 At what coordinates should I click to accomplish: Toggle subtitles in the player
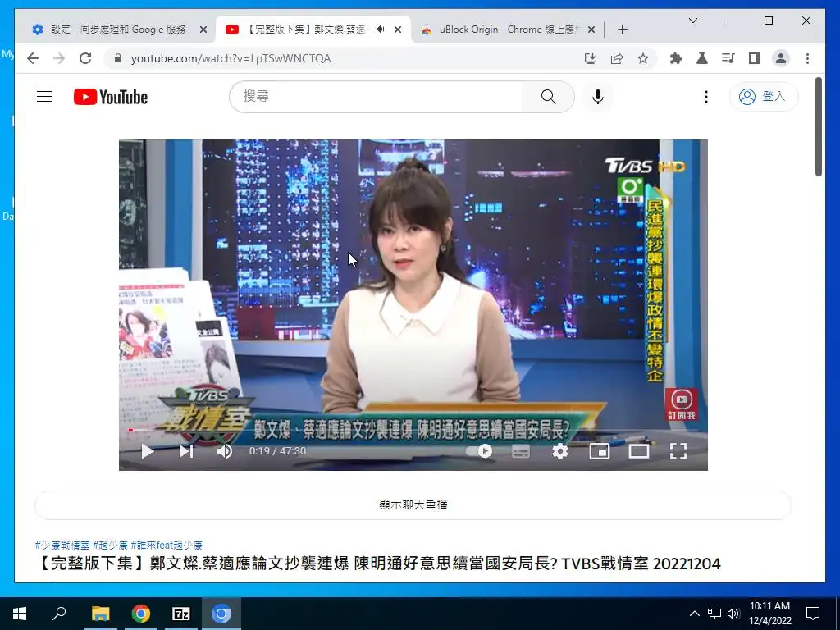[521, 451]
